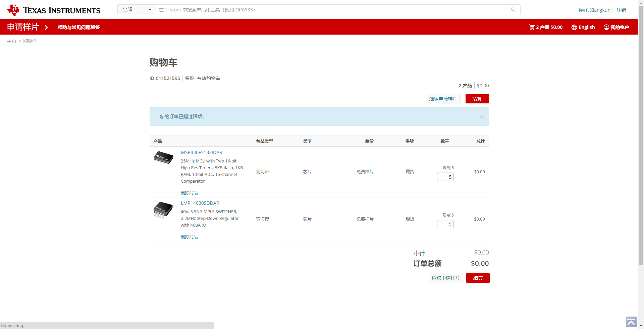Image resolution: width=644 pixels, height=329 pixels.
Task: Click the 数量 column header
Action: point(445,141)
